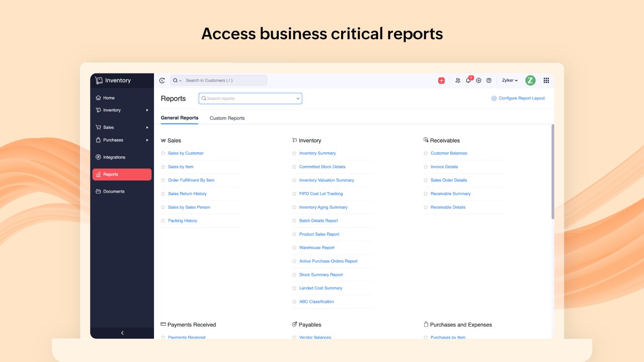Click Configure Report Layout link

tap(518, 99)
